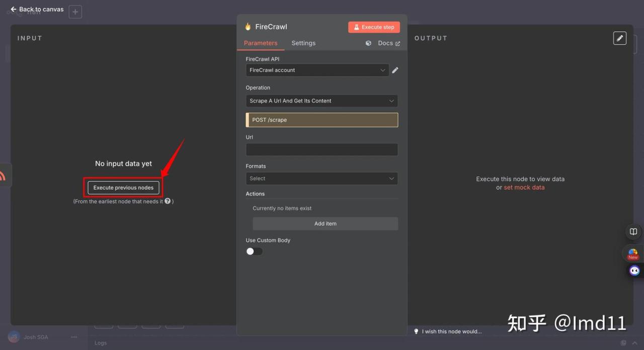This screenshot has width=644, height=350.
Task: Open the colorful New badge icon
Action: coord(633,254)
